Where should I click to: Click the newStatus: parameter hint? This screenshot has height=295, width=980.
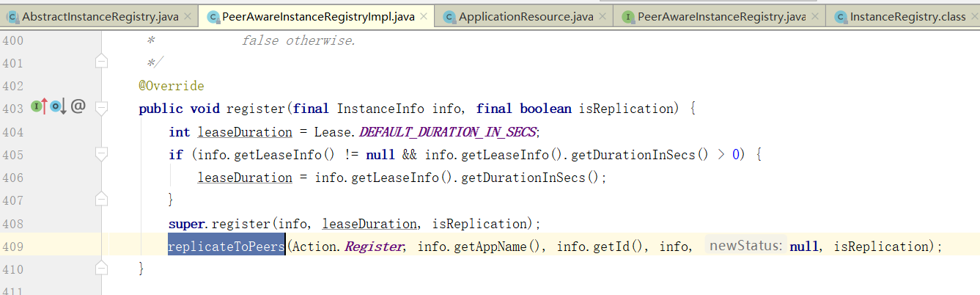(x=745, y=247)
